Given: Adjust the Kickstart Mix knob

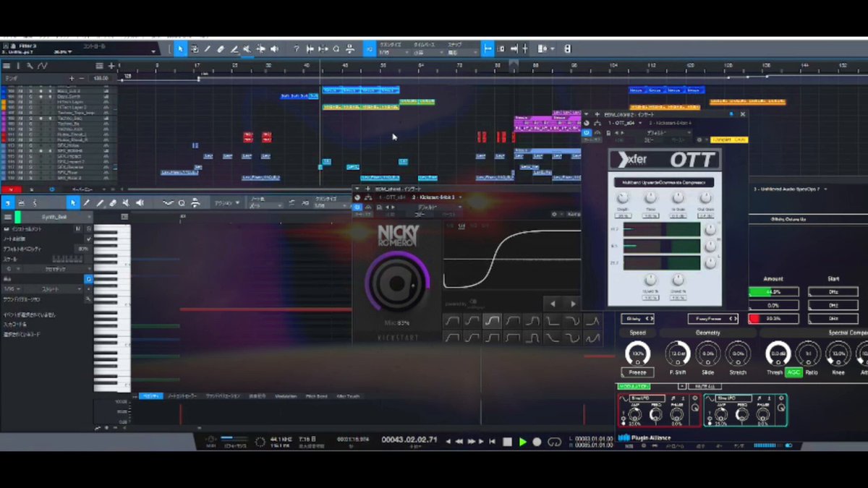Looking at the screenshot, I should [x=397, y=284].
